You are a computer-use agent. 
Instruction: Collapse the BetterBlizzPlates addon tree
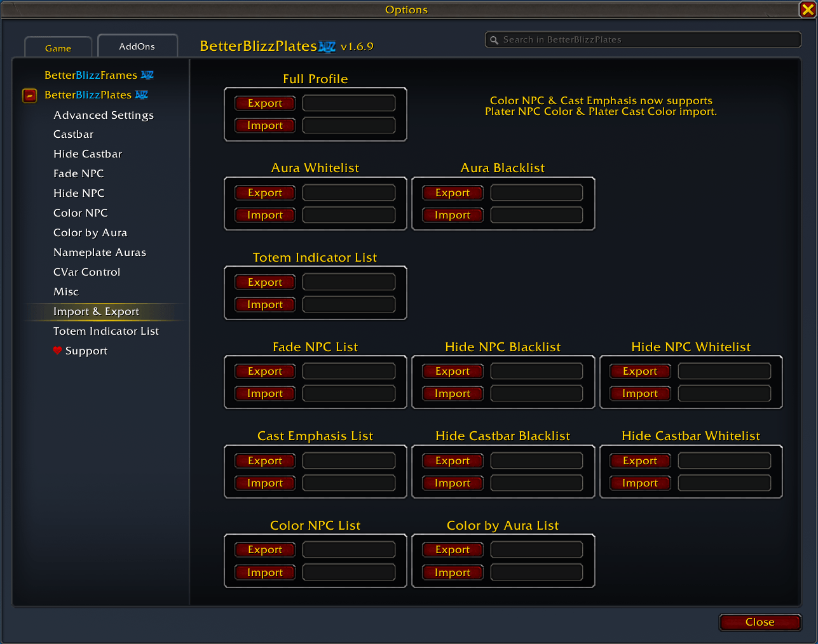point(30,95)
